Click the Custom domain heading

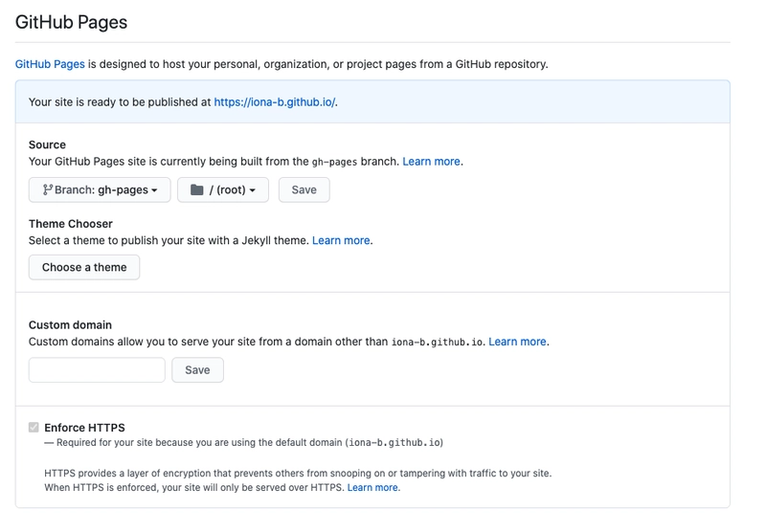(70, 325)
